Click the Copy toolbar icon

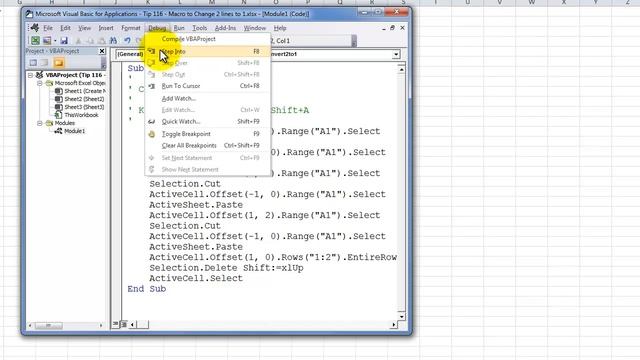point(90,41)
